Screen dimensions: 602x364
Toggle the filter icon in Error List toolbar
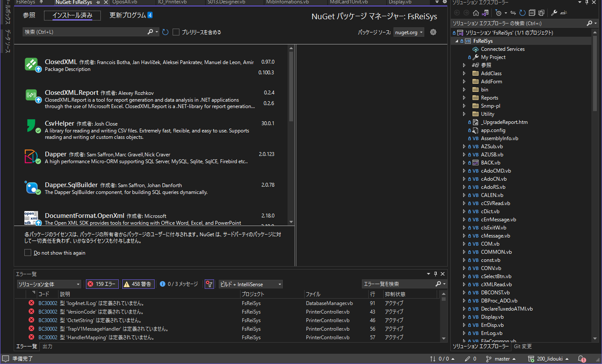click(209, 284)
